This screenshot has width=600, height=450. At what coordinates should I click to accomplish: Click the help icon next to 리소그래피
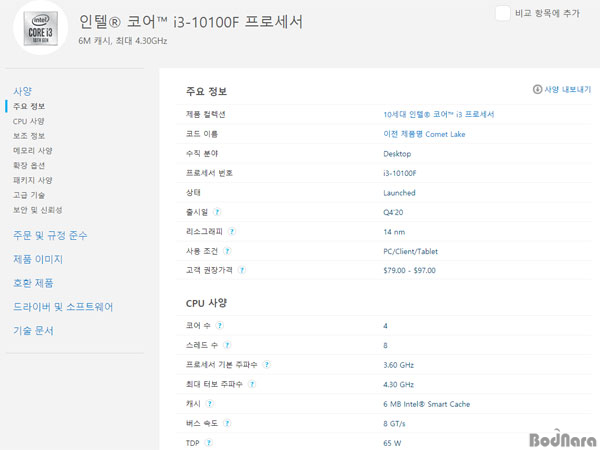(x=232, y=231)
